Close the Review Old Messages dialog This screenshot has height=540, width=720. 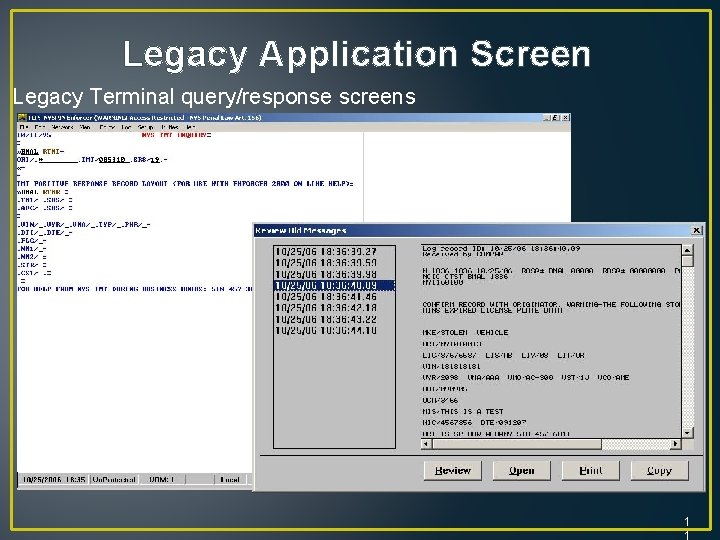pyautogui.click(x=696, y=230)
